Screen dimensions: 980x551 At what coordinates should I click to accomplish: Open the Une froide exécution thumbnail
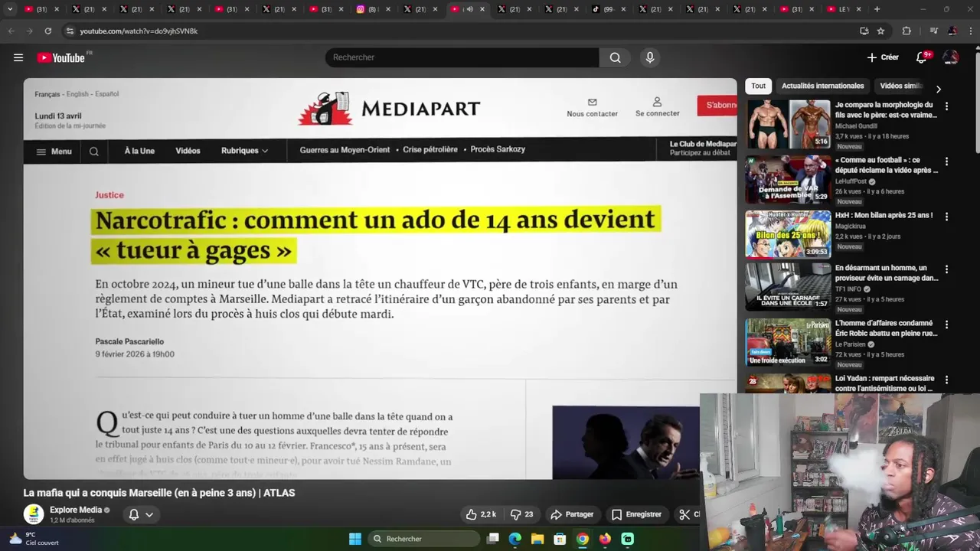[x=789, y=342]
